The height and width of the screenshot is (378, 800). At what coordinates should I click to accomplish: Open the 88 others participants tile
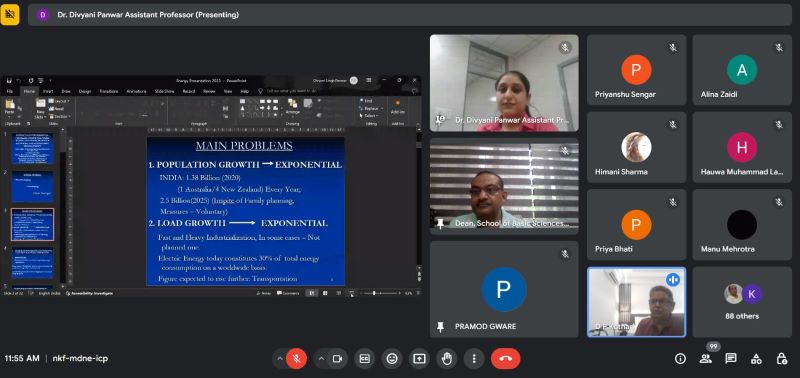(x=742, y=302)
